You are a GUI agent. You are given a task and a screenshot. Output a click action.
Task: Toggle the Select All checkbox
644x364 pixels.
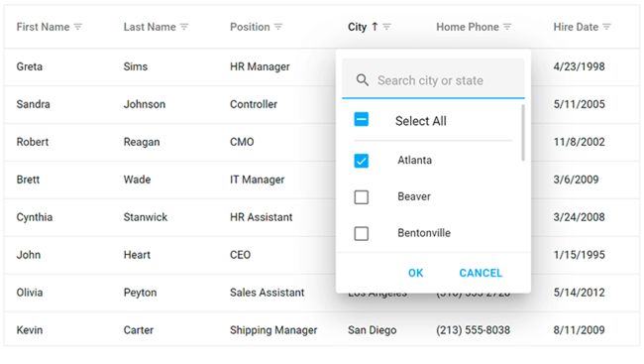click(362, 120)
